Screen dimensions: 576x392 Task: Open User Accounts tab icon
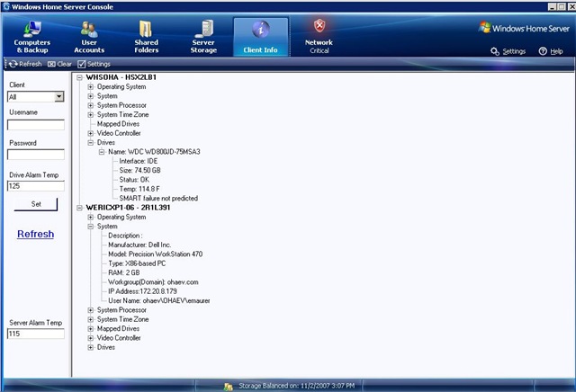coord(89,30)
